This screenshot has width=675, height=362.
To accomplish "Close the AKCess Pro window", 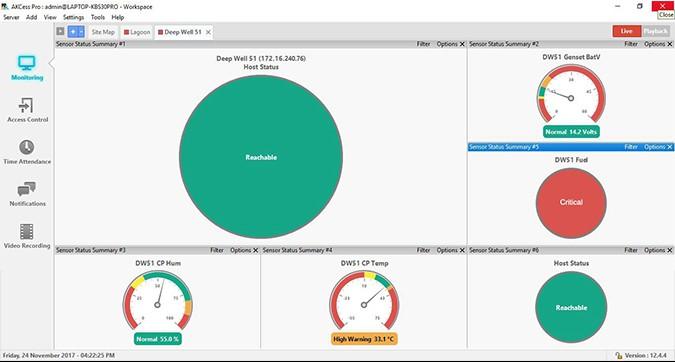I will point(662,6).
